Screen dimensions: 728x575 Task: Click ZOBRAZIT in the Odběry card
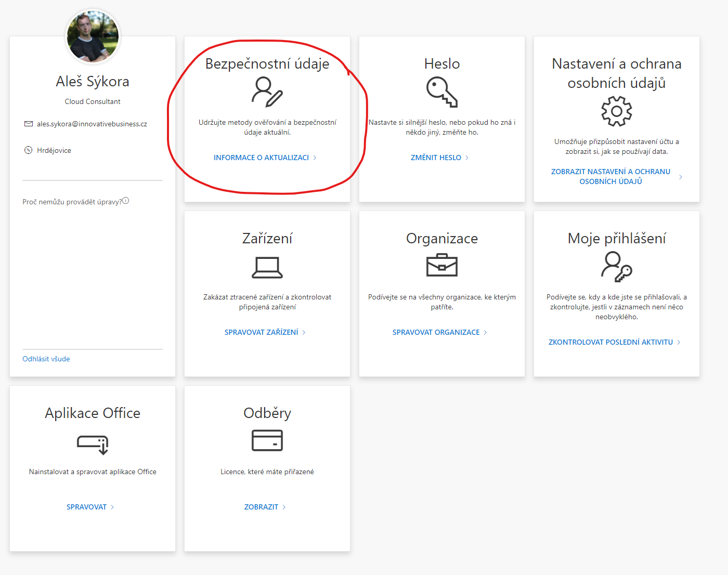click(x=261, y=507)
